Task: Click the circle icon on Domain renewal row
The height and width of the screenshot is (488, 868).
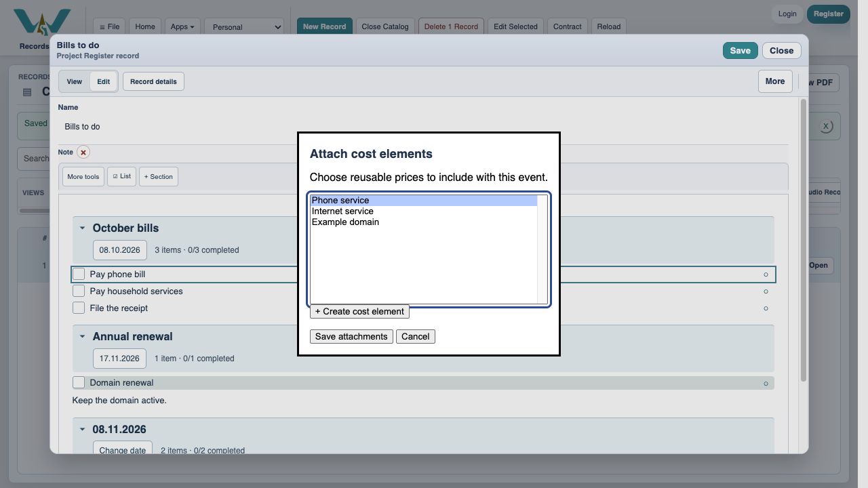Action: pos(766,383)
